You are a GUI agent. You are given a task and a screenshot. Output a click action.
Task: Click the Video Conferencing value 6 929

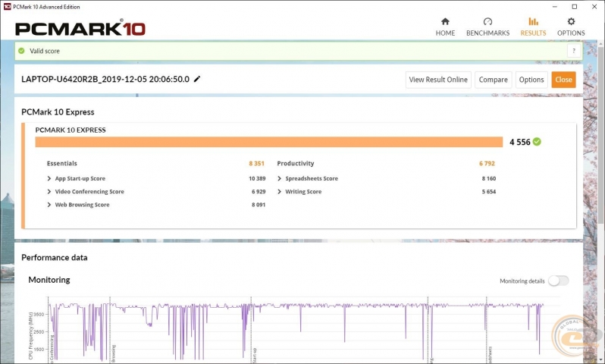pyautogui.click(x=259, y=191)
